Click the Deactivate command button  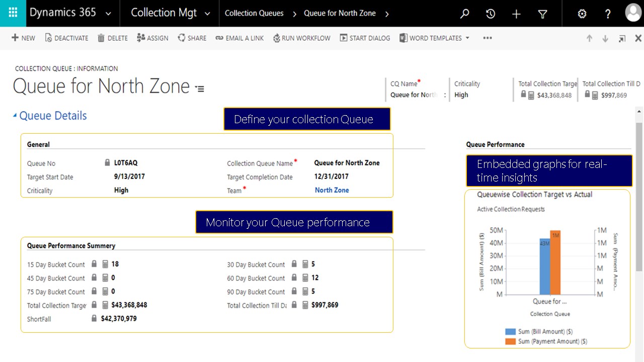[66, 38]
